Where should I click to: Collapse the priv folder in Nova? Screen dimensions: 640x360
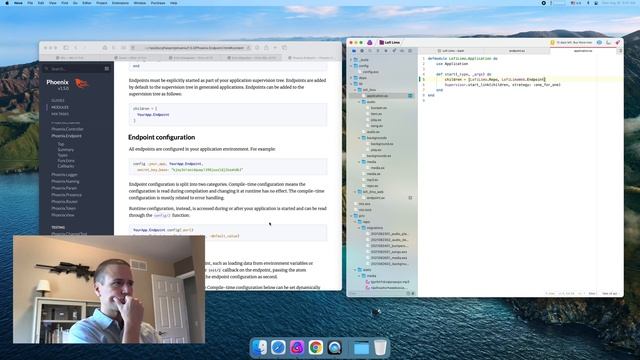click(351, 216)
